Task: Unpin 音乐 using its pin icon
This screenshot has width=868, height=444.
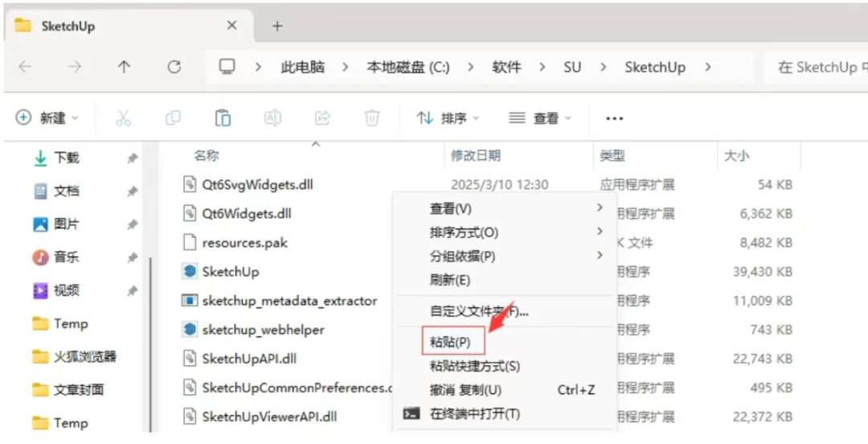Action: [133, 257]
